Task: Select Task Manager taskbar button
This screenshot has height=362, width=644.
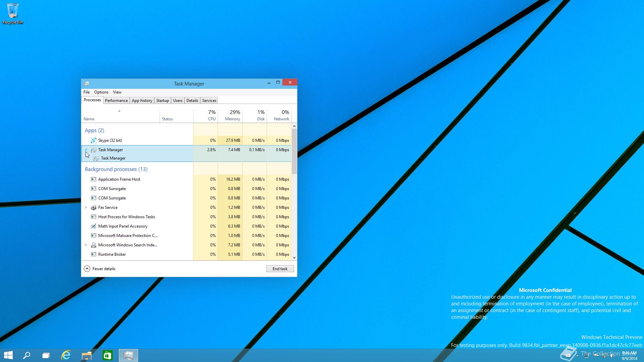Action: pyautogui.click(x=128, y=355)
